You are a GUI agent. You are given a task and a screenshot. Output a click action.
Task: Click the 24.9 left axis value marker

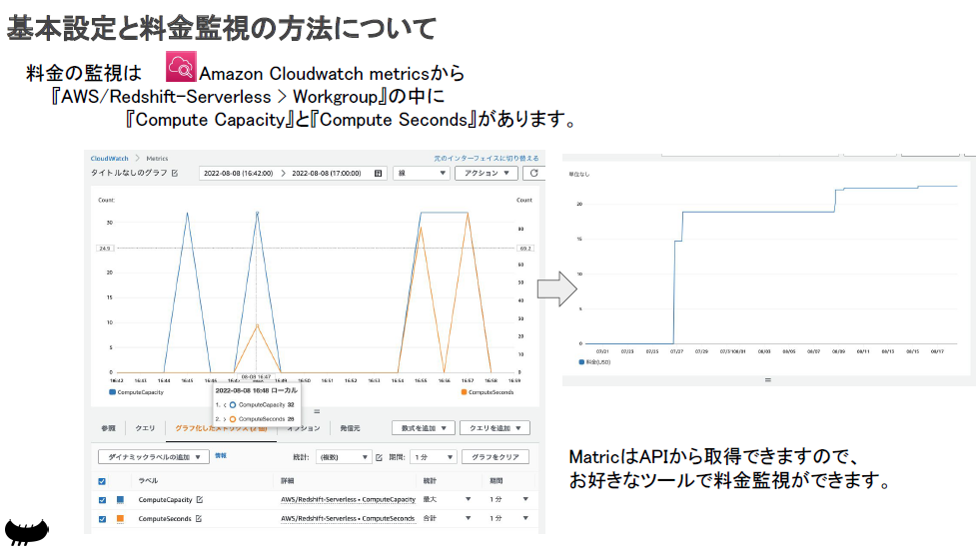tap(104, 249)
